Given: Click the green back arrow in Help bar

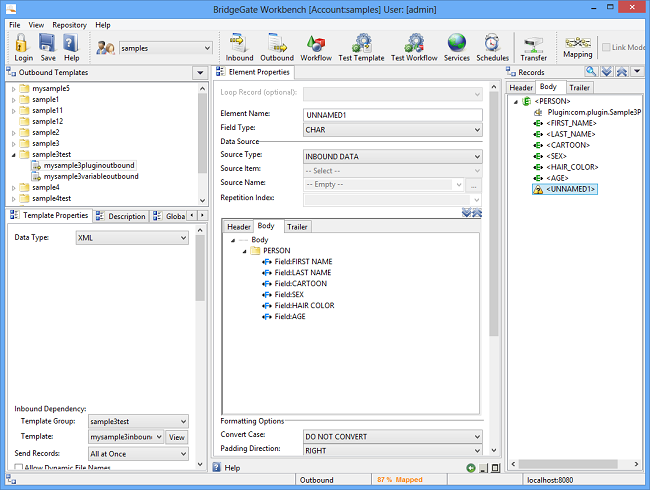Looking at the screenshot, I should point(471,468).
